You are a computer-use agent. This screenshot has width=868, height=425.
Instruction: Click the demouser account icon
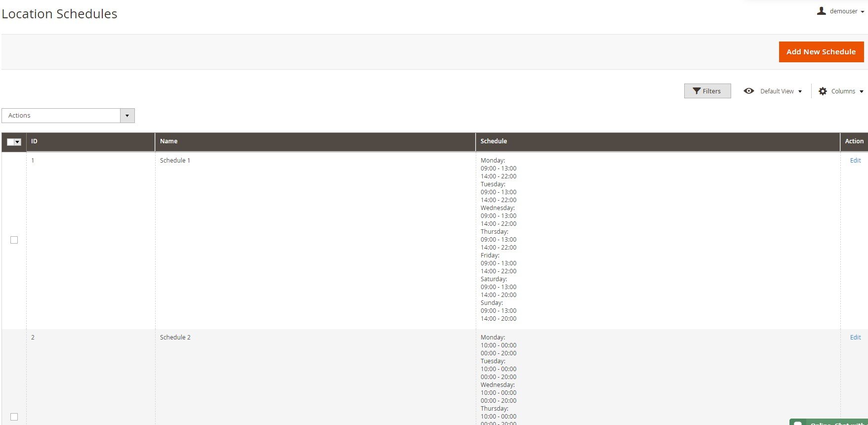point(821,11)
